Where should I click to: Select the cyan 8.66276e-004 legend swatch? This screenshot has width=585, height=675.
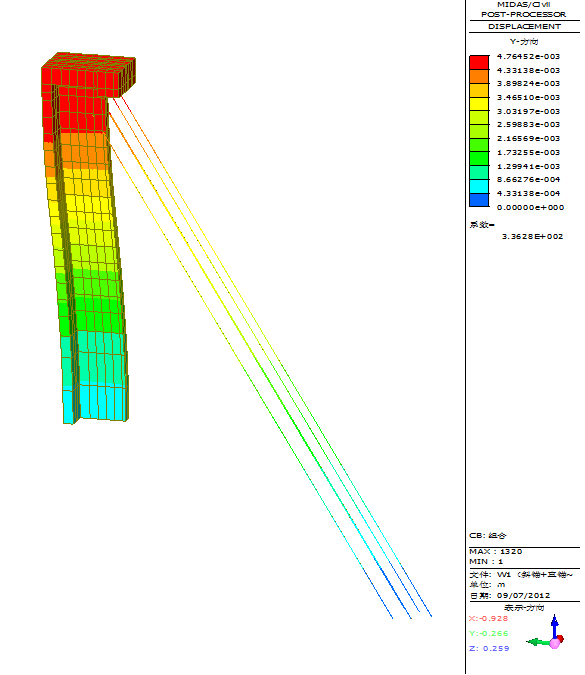coord(479,186)
